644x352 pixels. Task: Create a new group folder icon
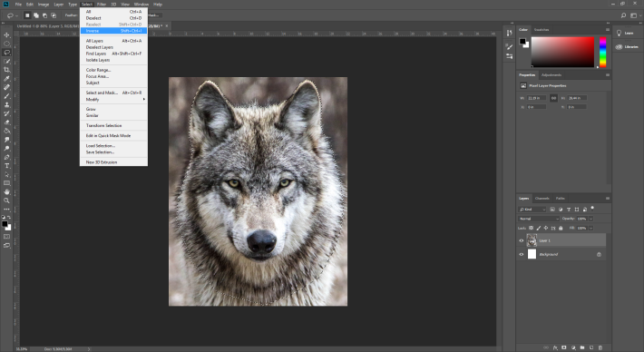[x=582, y=347]
